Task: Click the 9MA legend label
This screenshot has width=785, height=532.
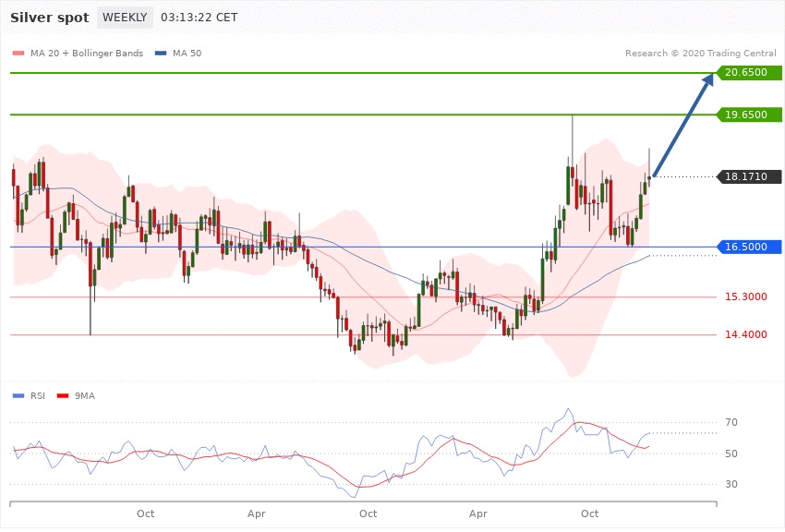Action: [85, 396]
